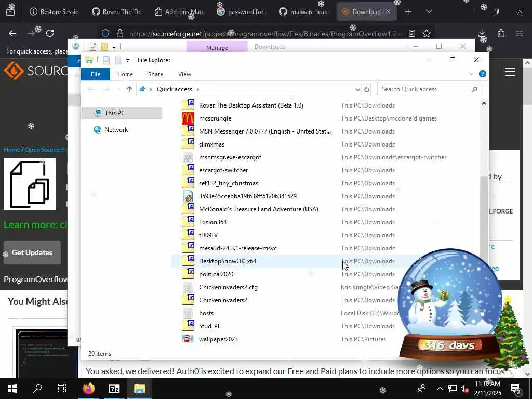Viewport: 532px width, 399px height.
Task: Switch to the Add-ons Manager Firefox tab
Action: click(180, 11)
